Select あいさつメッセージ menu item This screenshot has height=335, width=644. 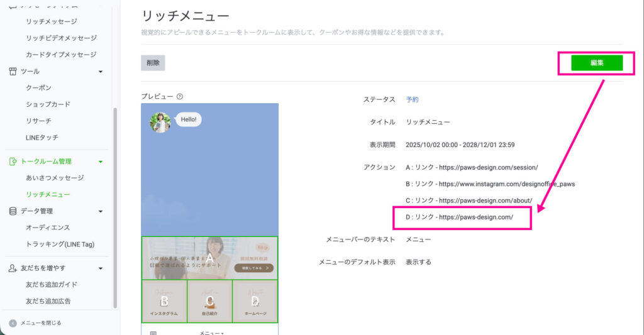(x=55, y=178)
